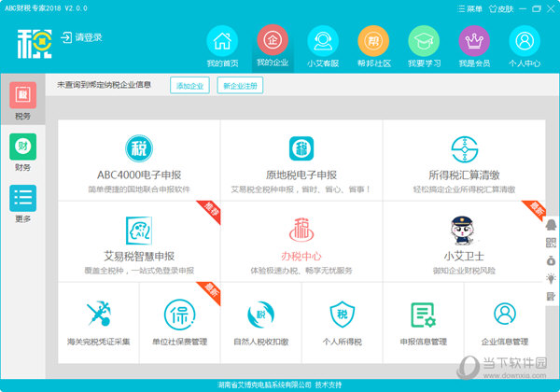
Task: Click 湖南省艾博克电脑系统有限公司 技术支持 footer text
Action: (280, 385)
